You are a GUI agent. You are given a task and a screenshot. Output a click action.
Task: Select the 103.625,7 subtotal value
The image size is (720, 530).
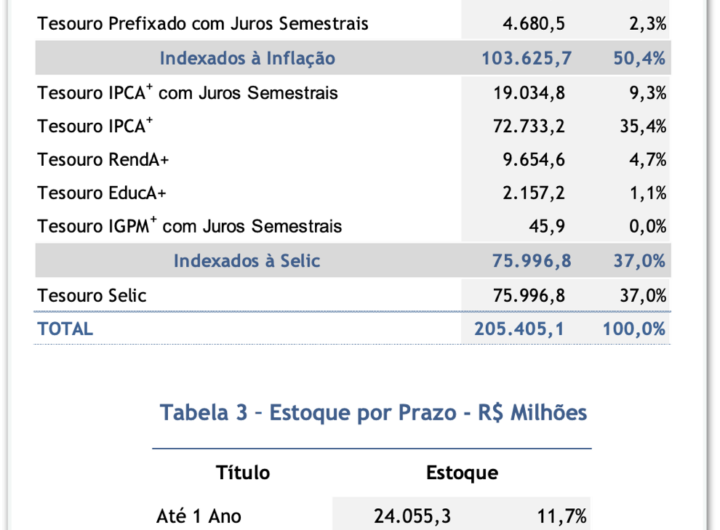point(526,59)
